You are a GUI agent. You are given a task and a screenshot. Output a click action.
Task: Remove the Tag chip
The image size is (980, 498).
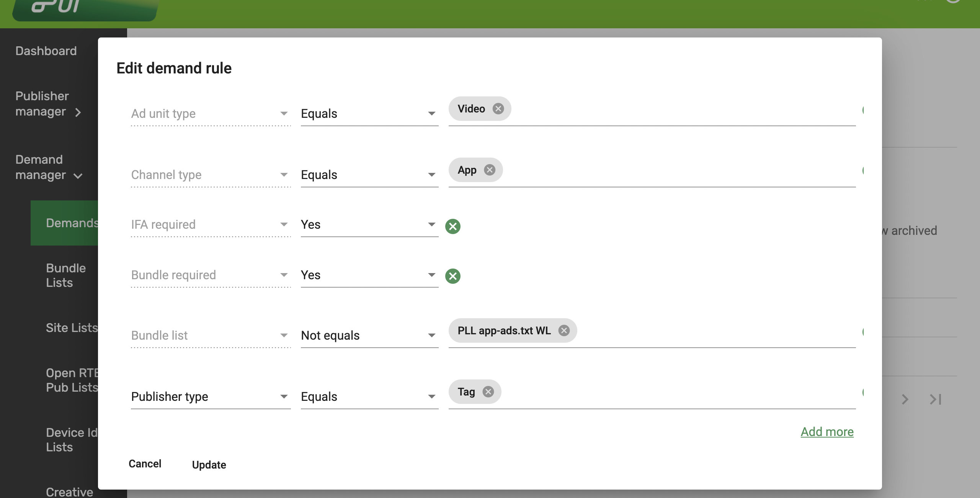tap(488, 392)
